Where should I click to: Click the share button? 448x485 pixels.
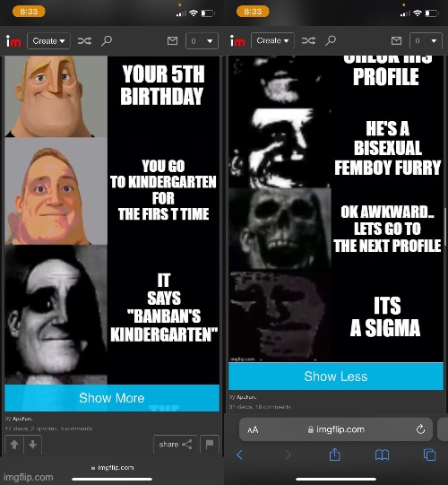pyautogui.click(x=176, y=445)
